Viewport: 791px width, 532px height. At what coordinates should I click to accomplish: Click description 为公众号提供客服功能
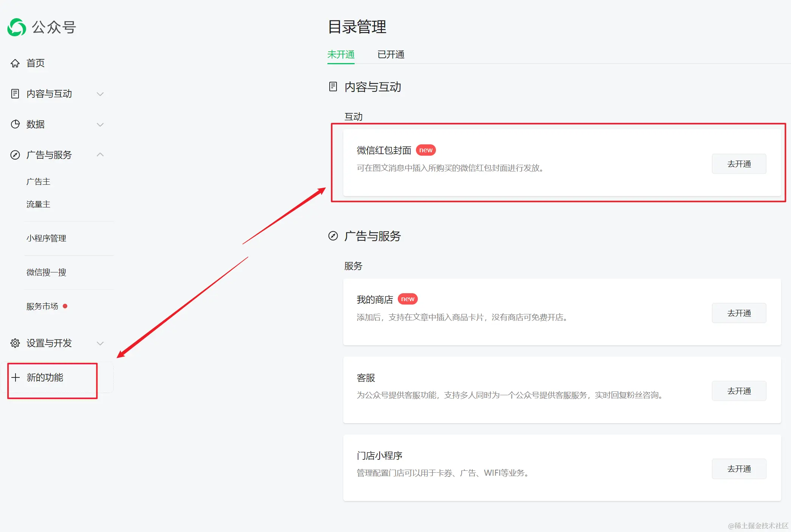[x=510, y=395]
